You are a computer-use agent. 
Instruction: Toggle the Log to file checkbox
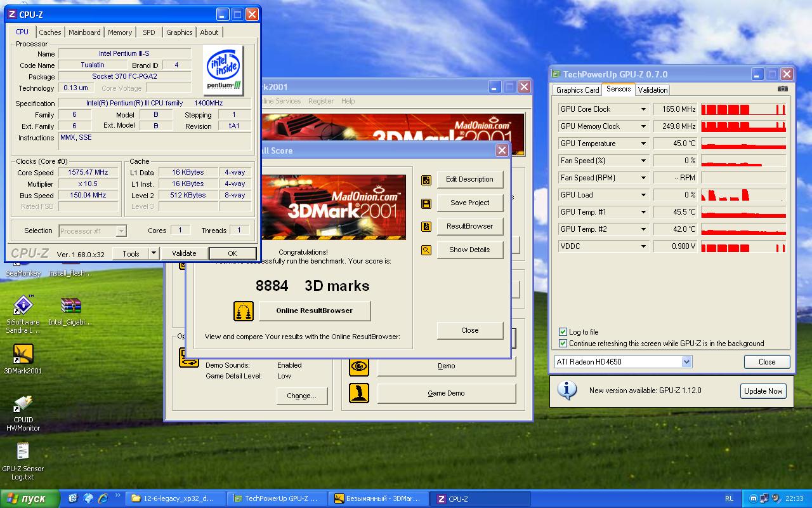(563, 332)
